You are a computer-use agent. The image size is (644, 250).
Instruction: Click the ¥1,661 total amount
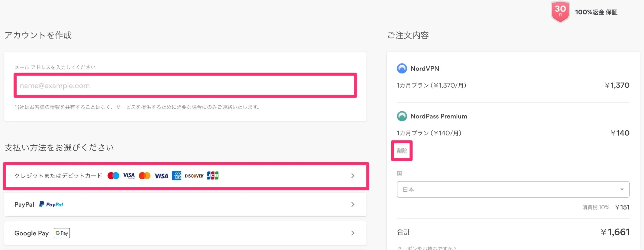615,232
